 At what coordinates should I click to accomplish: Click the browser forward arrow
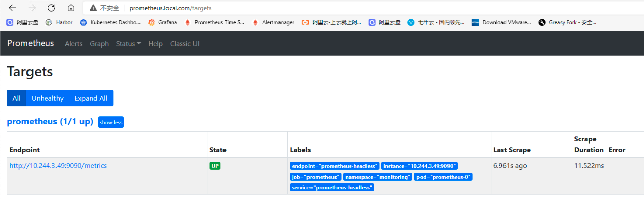click(x=32, y=8)
